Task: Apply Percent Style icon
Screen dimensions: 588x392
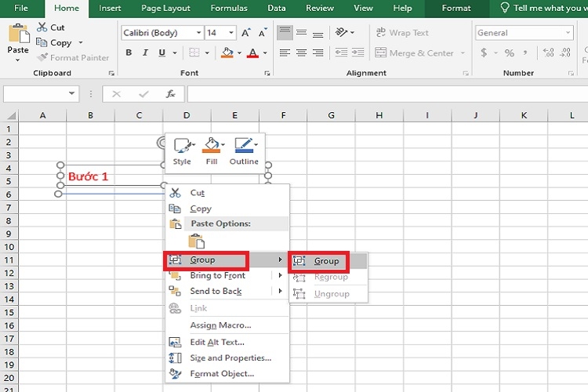Action: coord(510,53)
